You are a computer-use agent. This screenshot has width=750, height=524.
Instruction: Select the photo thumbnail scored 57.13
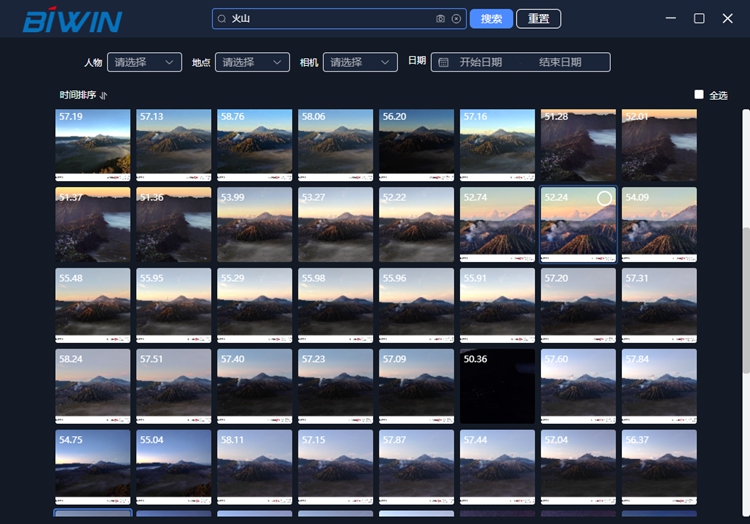174,145
